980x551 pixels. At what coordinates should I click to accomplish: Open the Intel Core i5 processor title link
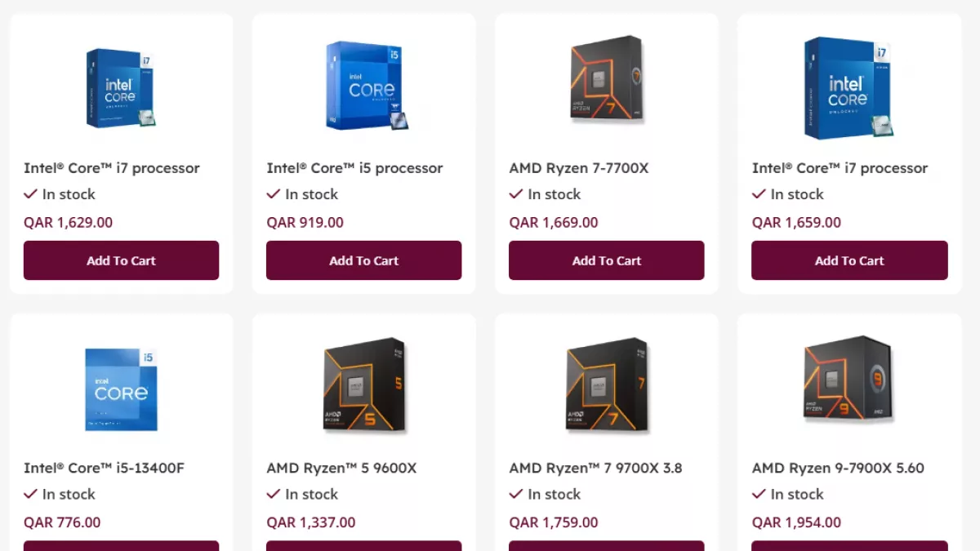(354, 168)
